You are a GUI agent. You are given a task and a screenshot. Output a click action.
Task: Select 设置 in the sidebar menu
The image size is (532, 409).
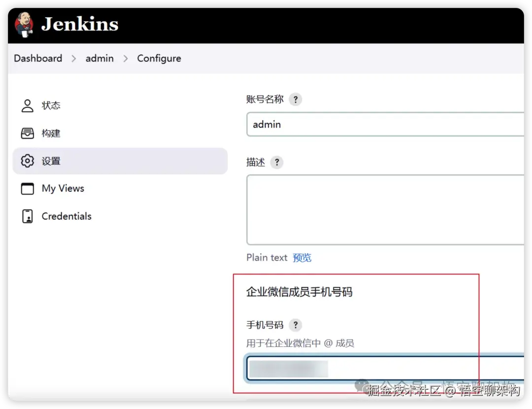click(51, 161)
